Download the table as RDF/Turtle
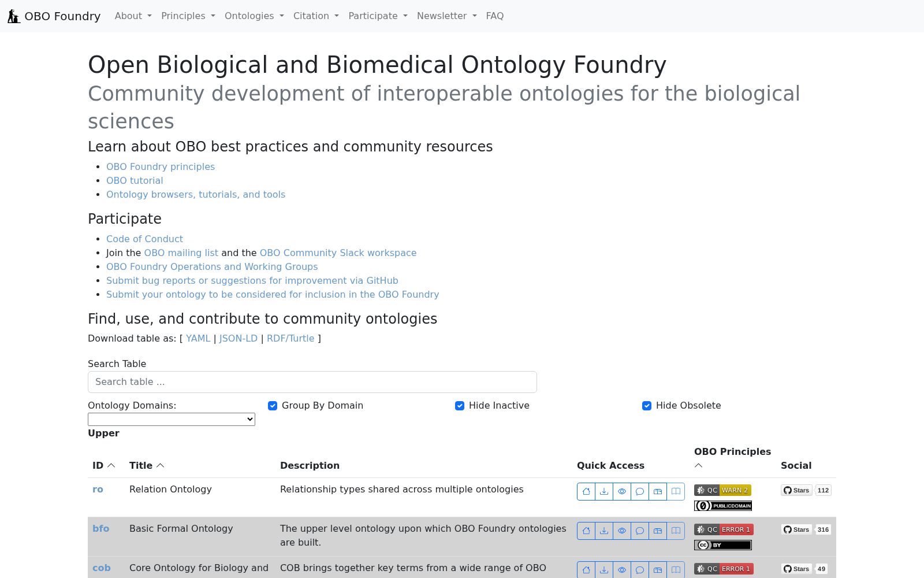 click(290, 338)
